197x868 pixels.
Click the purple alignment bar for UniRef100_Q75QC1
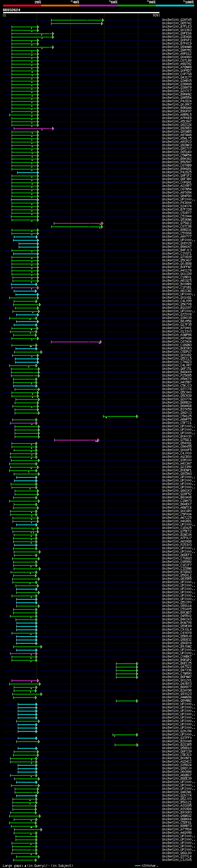(77, 440)
